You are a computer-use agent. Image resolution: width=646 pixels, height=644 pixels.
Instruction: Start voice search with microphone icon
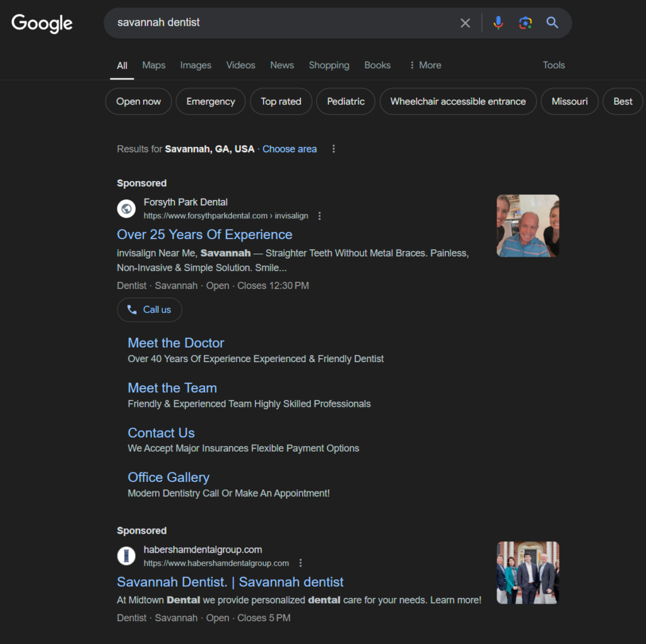point(498,23)
